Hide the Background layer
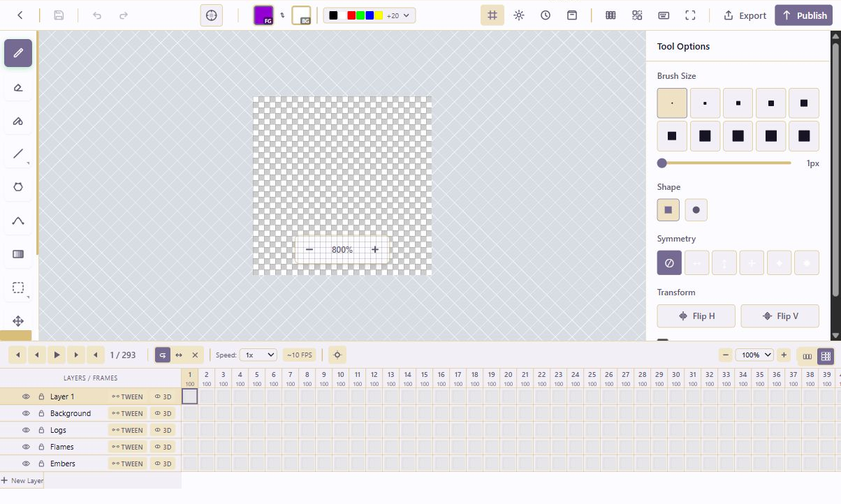This screenshot has height=504, width=841. pos(26,413)
